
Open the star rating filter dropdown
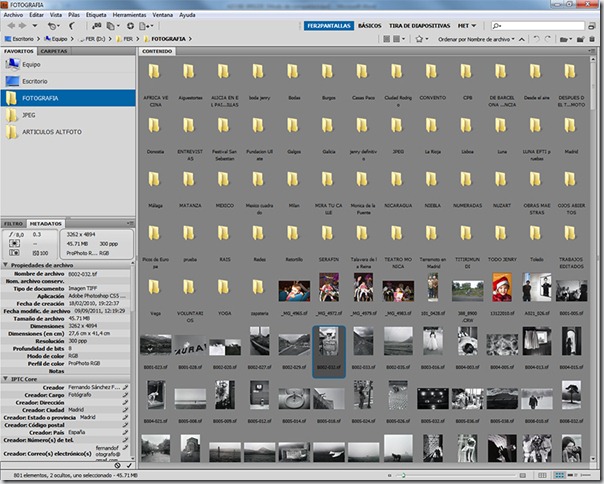(421, 39)
